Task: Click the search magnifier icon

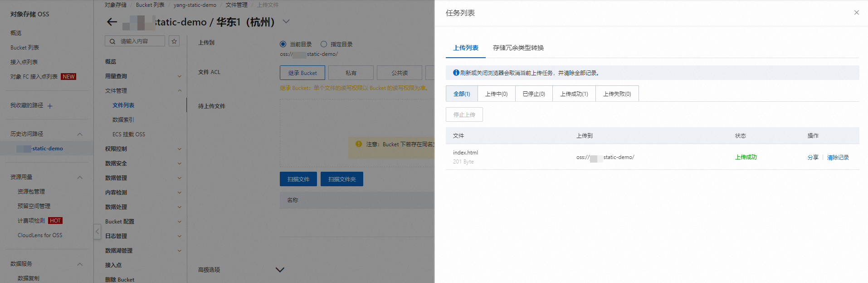Action: tap(112, 41)
